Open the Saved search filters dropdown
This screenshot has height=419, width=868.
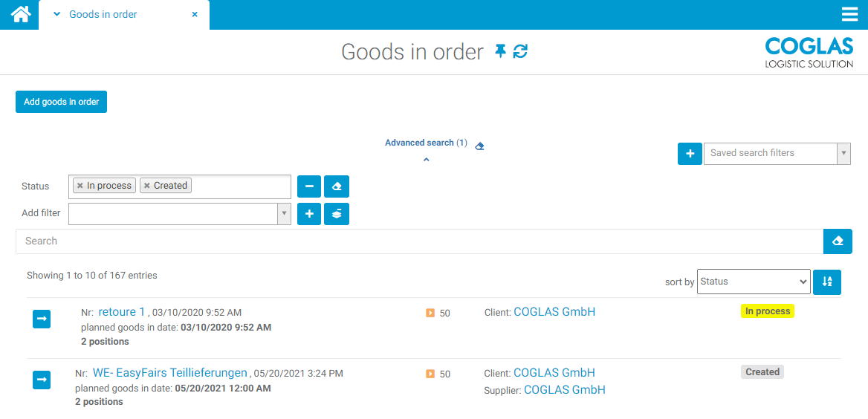tap(776, 154)
